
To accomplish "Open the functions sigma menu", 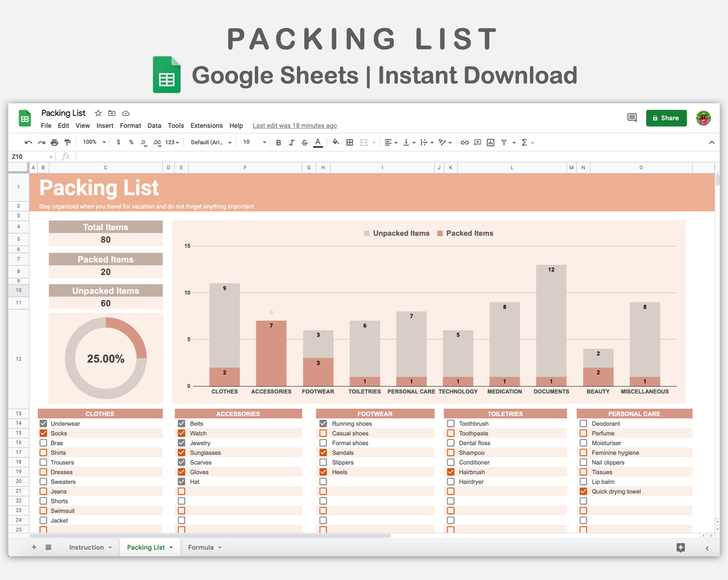I will [x=524, y=142].
